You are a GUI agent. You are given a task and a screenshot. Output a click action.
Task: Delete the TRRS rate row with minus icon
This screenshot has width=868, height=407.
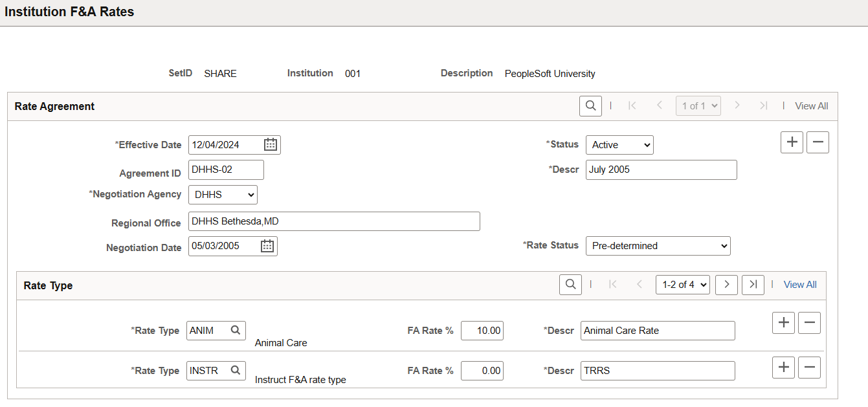(809, 367)
